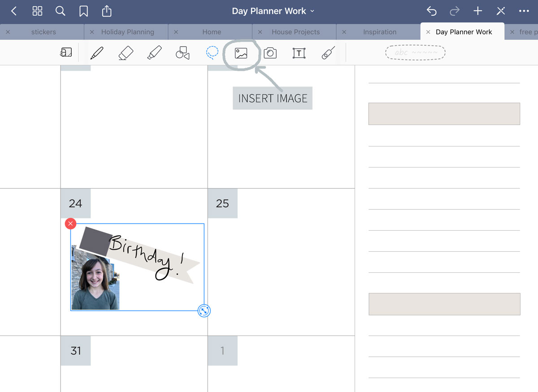Open search with the magnifier icon
This screenshot has width=538, height=392.
[x=61, y=11]
